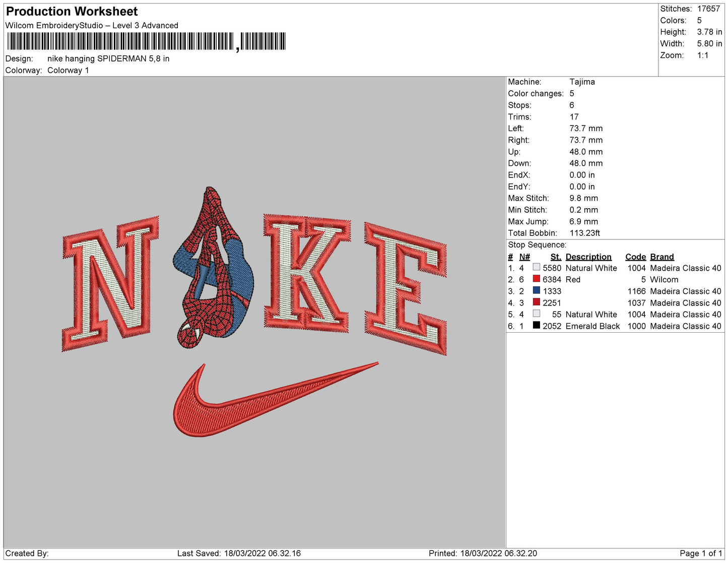Click the Brand column header

[x=661, y=257]
